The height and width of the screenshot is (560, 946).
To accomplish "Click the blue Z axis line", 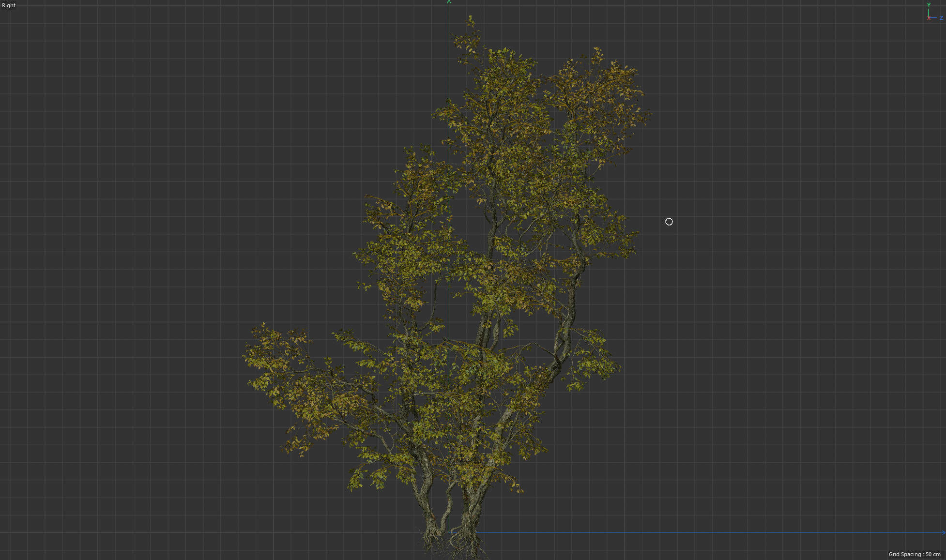I will point(697,532).
